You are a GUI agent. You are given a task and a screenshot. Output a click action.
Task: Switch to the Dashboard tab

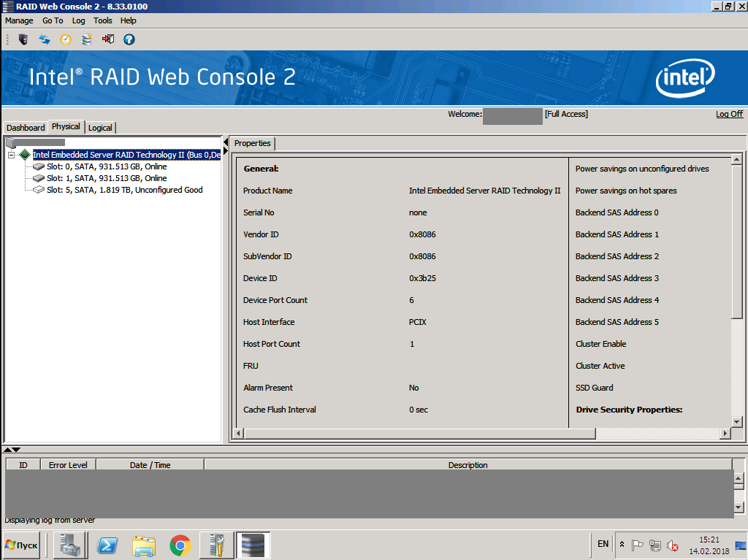point(26,127)
